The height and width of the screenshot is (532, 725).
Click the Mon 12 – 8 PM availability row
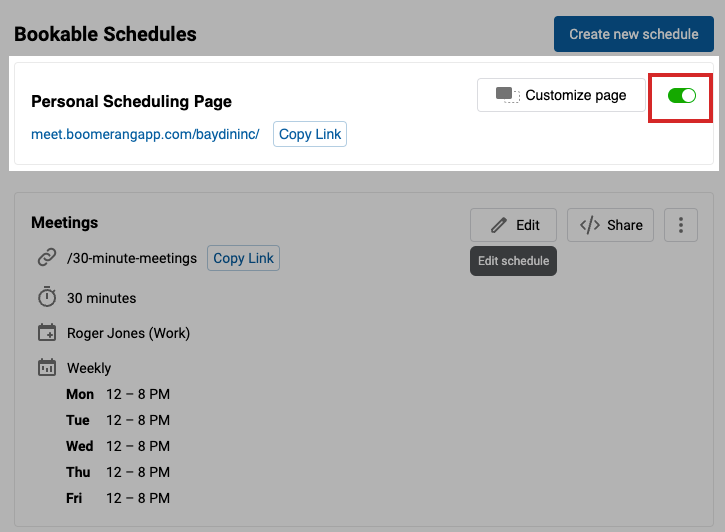coord(118,394)
